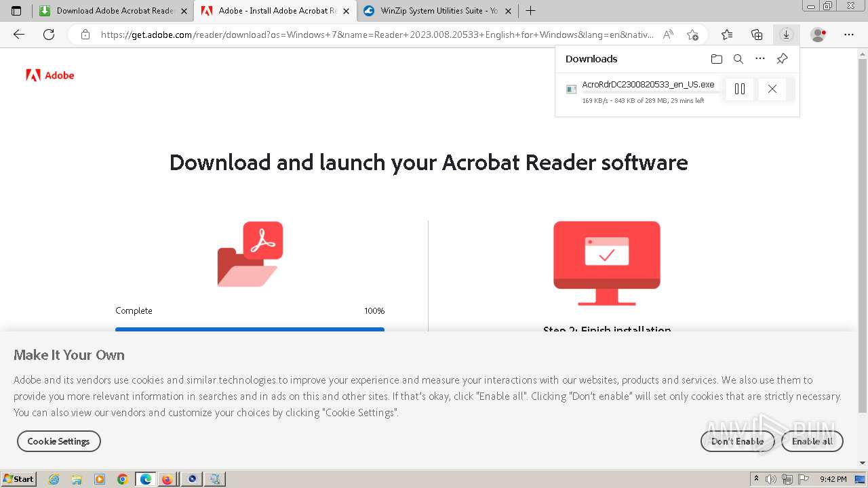Close the Adobe Install Acrobat Reader tab

pos(347,11)
